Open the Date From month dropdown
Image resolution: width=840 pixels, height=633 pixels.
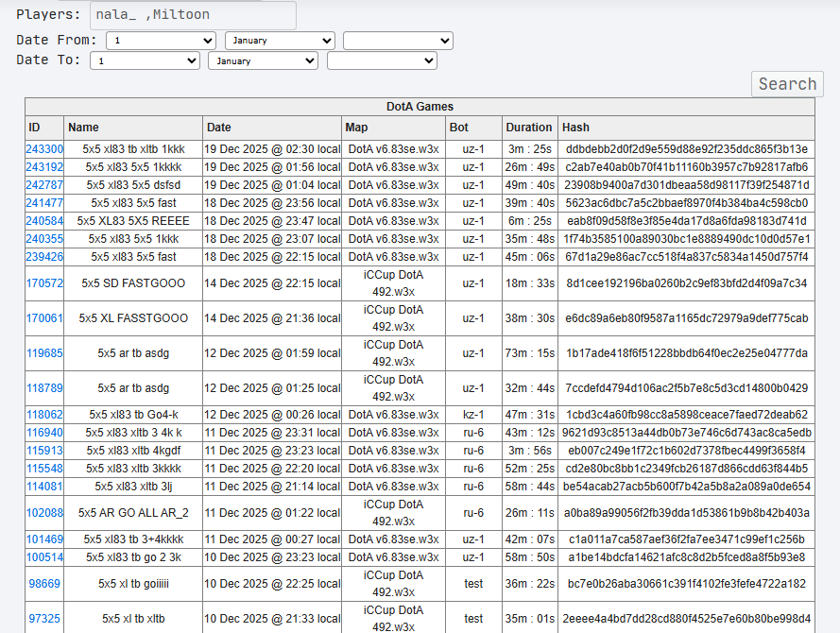pos(280,41)
